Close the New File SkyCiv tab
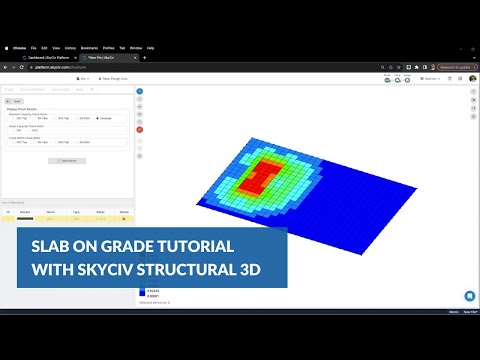Image resolution: width=480 pixels, height=360 pixels. 135,58
